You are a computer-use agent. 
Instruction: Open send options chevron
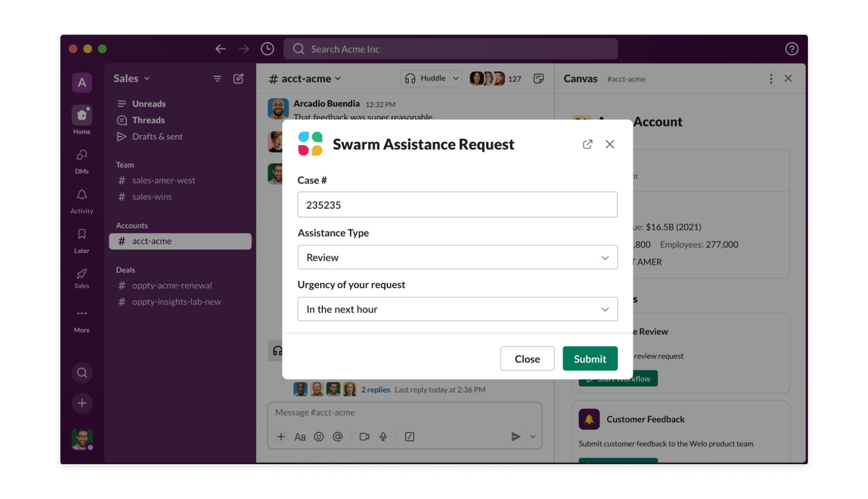(533, 437)
